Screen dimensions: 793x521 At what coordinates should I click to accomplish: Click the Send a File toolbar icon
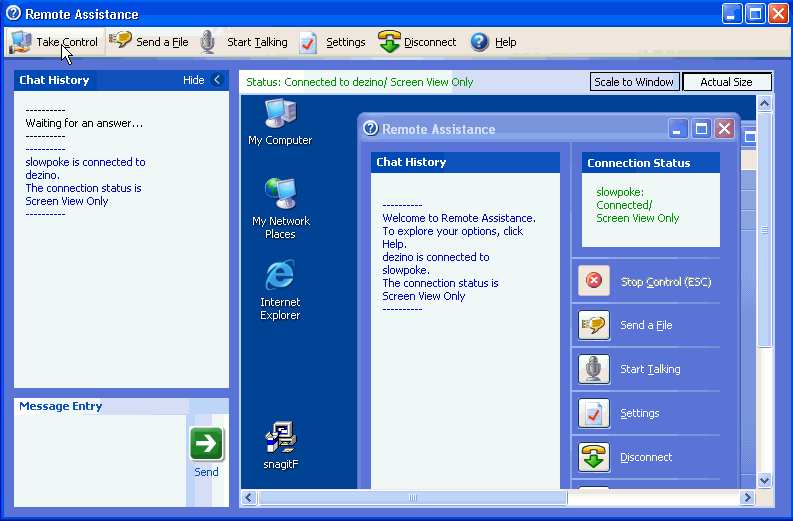point(120,40)
